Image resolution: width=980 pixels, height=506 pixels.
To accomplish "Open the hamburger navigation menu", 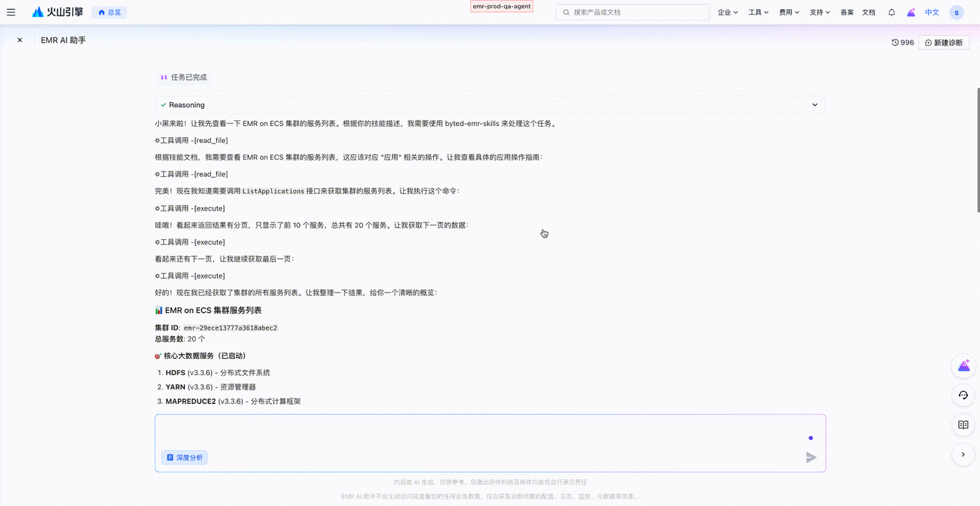I will [10, 12].
